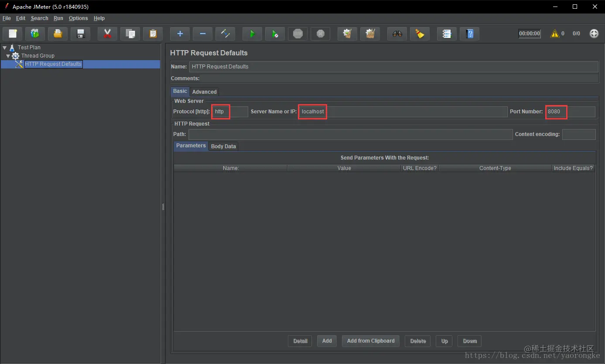605x364 pixels.
Task: Open the File menu
Action: click(7, 18)
